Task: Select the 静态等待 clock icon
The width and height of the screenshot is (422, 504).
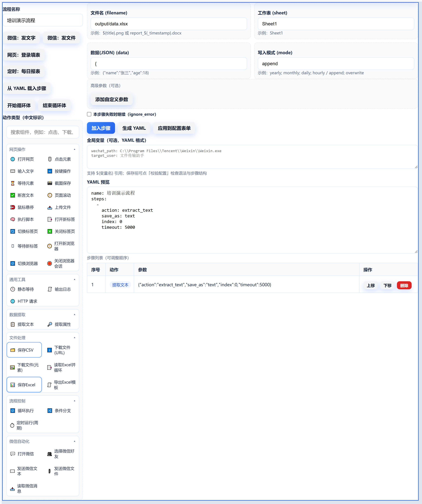Action: [x=13, y=289]
